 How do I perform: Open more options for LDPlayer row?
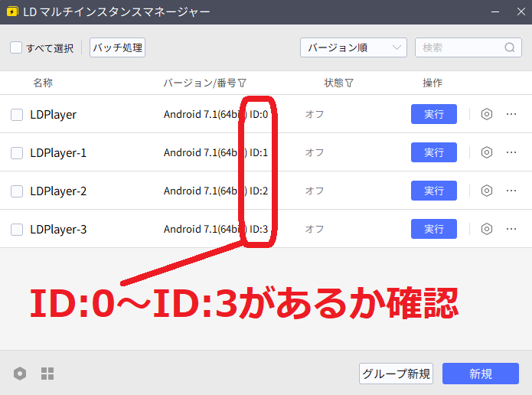pos(511,114)
